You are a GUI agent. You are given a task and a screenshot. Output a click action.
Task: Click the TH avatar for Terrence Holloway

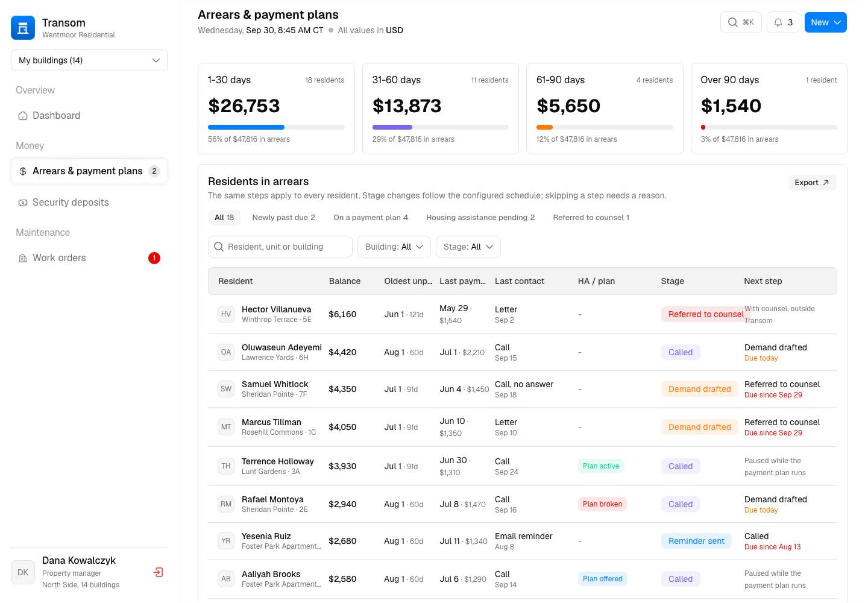click(x=226, y=466)
